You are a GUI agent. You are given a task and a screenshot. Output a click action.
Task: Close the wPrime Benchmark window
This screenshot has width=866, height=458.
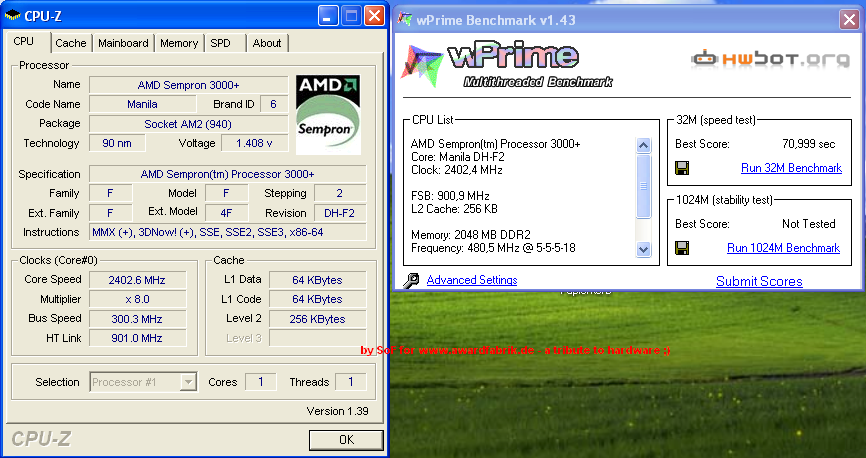849,20
